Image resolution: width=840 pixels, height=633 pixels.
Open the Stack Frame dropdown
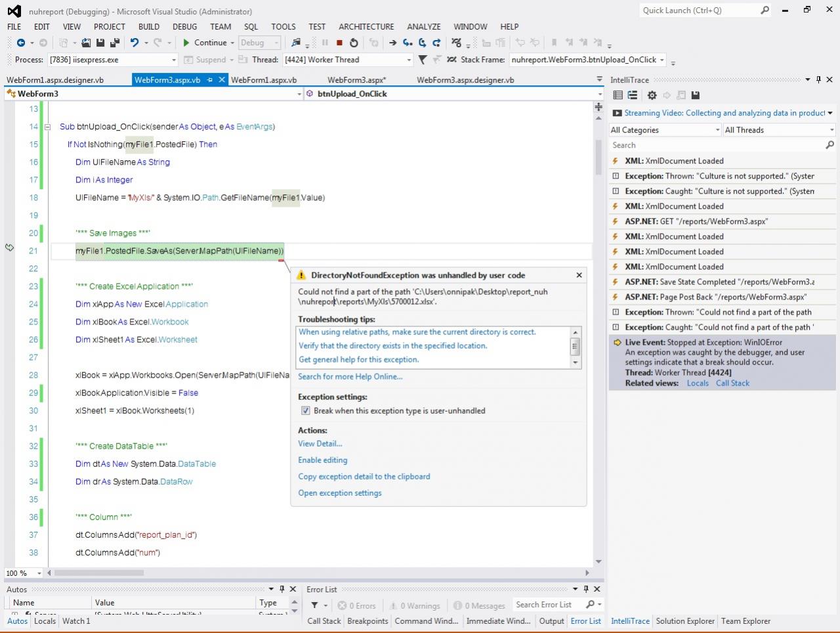coord(661,60)
